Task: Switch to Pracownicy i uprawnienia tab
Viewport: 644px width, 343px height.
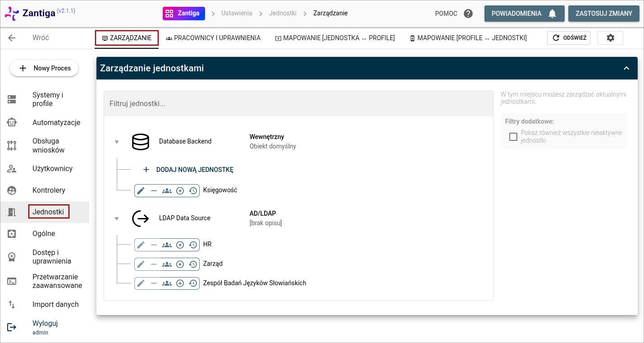Action: click(213, 38)
